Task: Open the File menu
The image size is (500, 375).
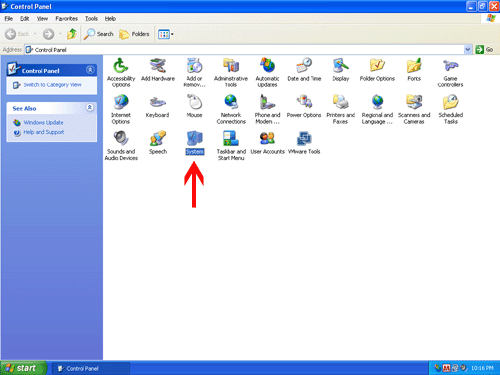Action: point(9,19)
